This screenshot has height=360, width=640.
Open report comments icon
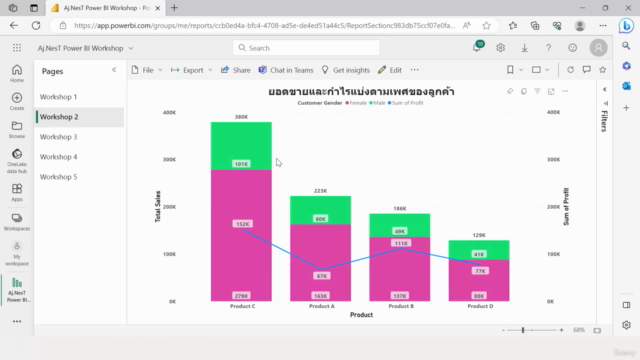click(x=587, y=70)
